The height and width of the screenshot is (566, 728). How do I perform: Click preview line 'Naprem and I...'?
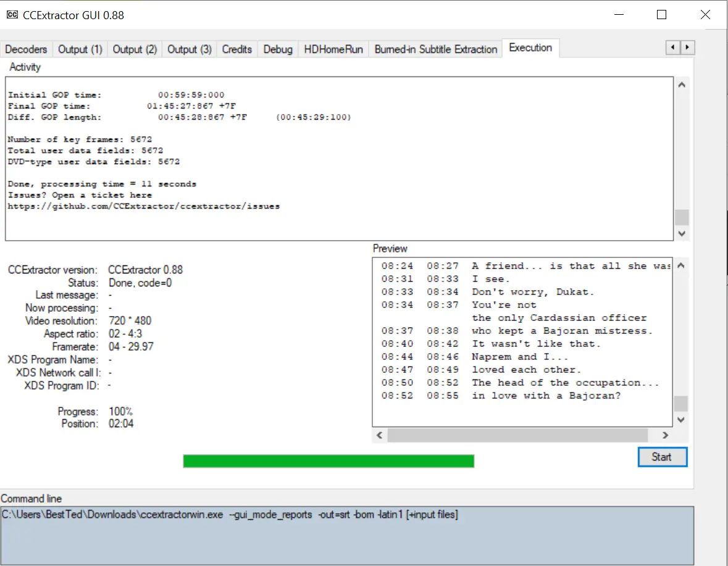coord(520,357)
